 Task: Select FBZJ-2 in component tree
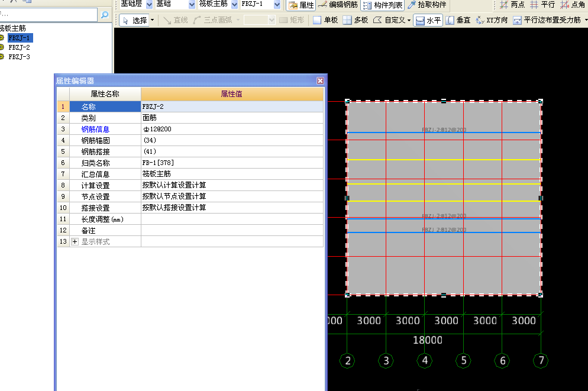click(x=19, y=47)
